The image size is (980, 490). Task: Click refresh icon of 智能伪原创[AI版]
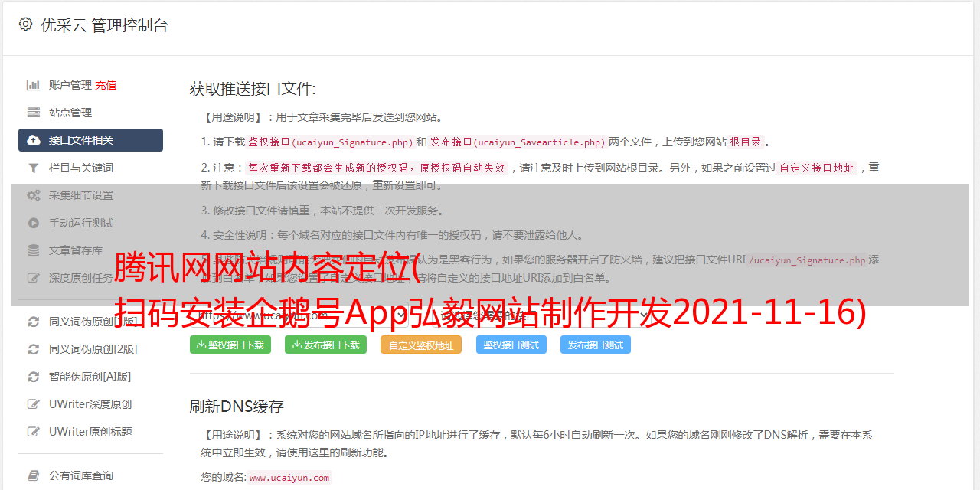(34, 377)
